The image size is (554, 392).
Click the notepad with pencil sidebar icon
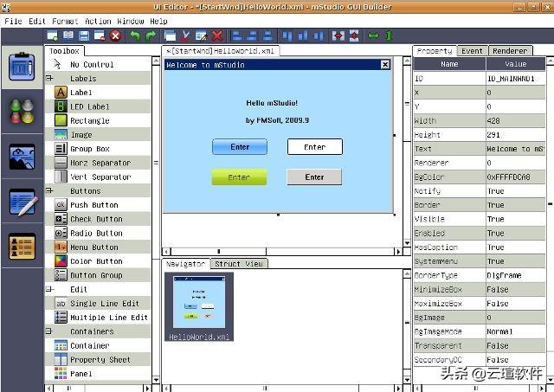point(22,202)
